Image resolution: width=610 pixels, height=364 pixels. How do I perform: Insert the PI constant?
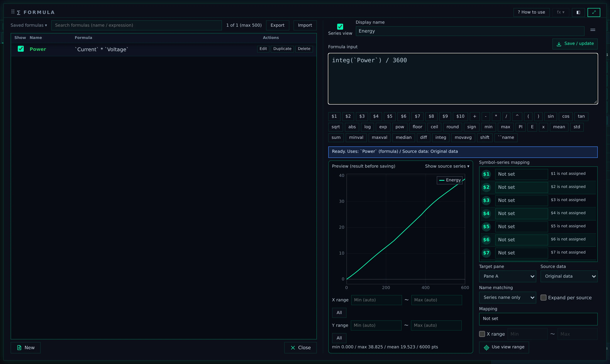coord(520,127)
